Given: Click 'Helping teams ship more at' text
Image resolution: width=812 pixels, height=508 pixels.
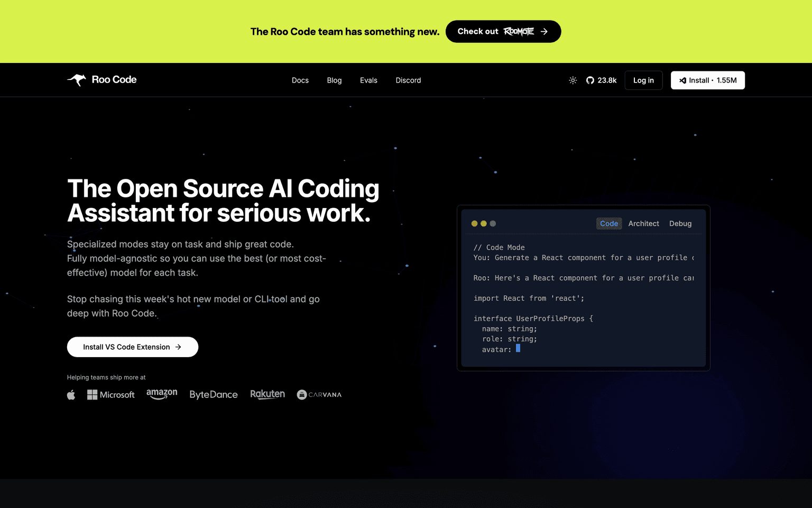Looking at the screenshot, I should (106, 377).
